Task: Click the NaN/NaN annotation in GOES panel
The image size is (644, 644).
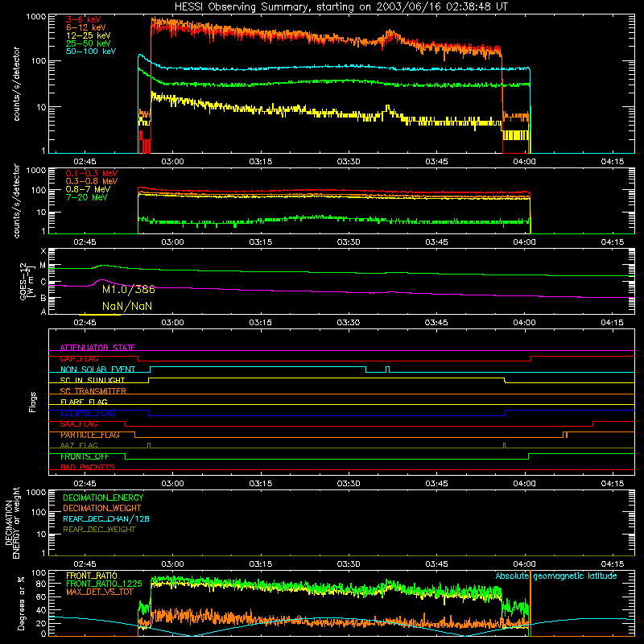Action: tap(127, 307)
